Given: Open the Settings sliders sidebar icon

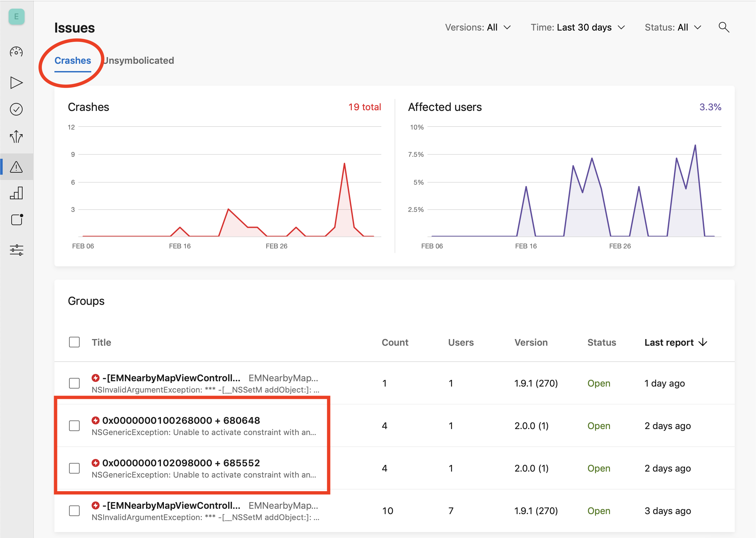Looking at the screenshot, I should click(x=16, y=250).
